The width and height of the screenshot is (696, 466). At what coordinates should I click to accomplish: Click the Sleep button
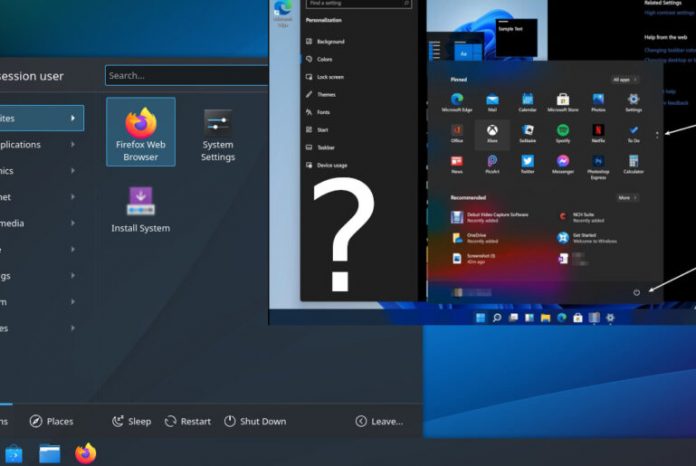[132, 421]
